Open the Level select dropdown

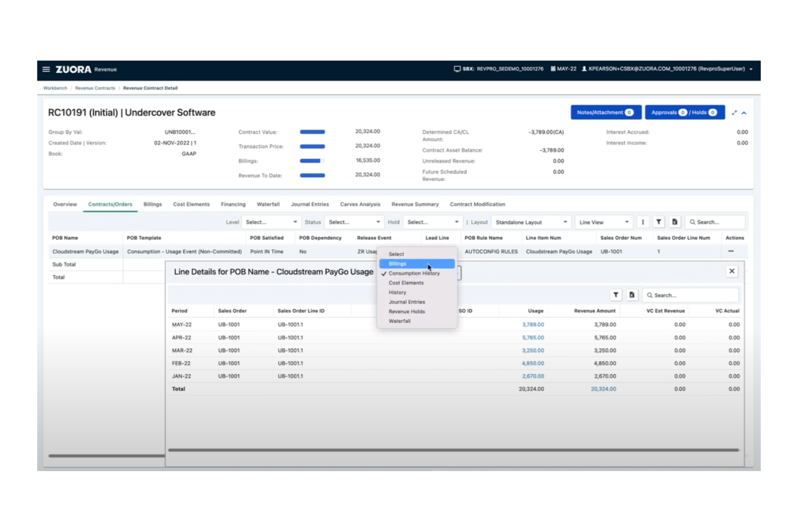click(x=271, y=222)
